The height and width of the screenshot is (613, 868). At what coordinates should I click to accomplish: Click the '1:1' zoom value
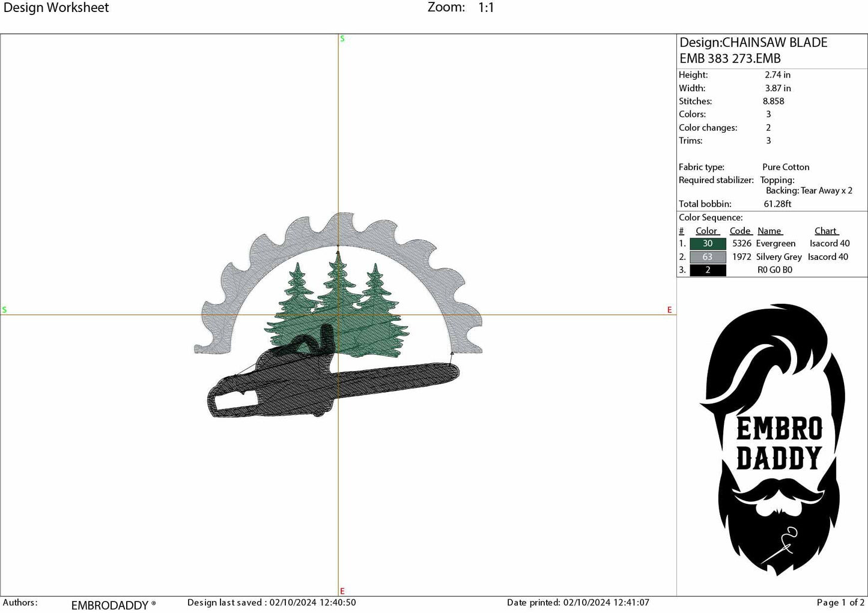[486, 8]
